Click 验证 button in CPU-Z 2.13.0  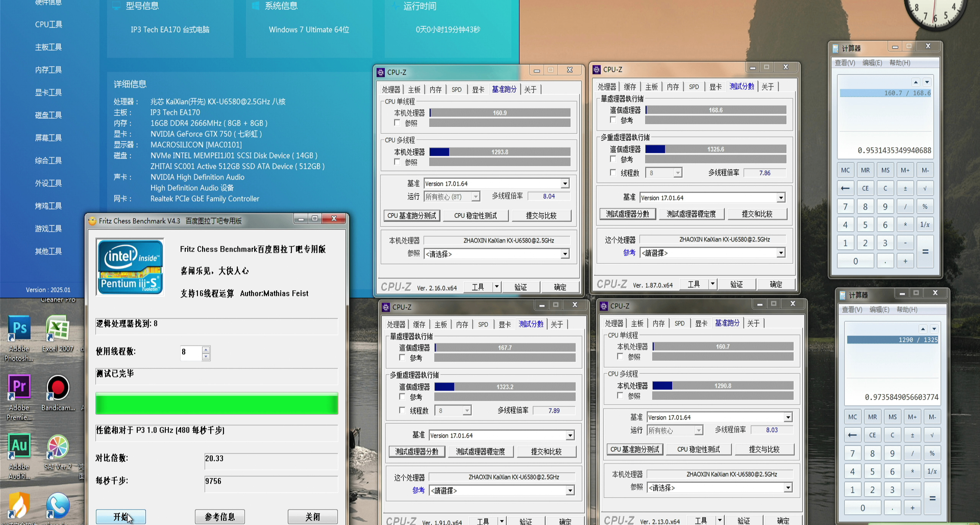point(744,520)
